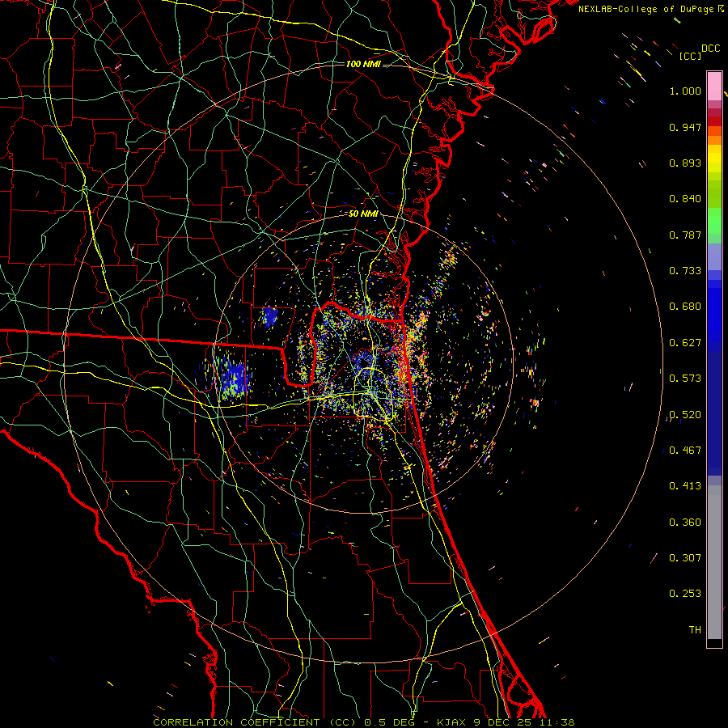The height and width of the screenshot is (728, 728).
Task: Click the pink swatch at top of color bar
Action: click(714, 86)
